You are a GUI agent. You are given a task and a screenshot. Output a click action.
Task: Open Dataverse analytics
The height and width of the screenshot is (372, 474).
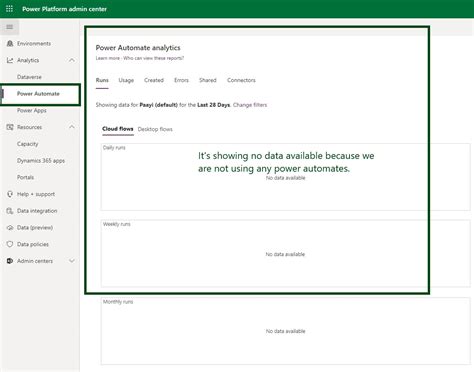[x=29, y=77]
